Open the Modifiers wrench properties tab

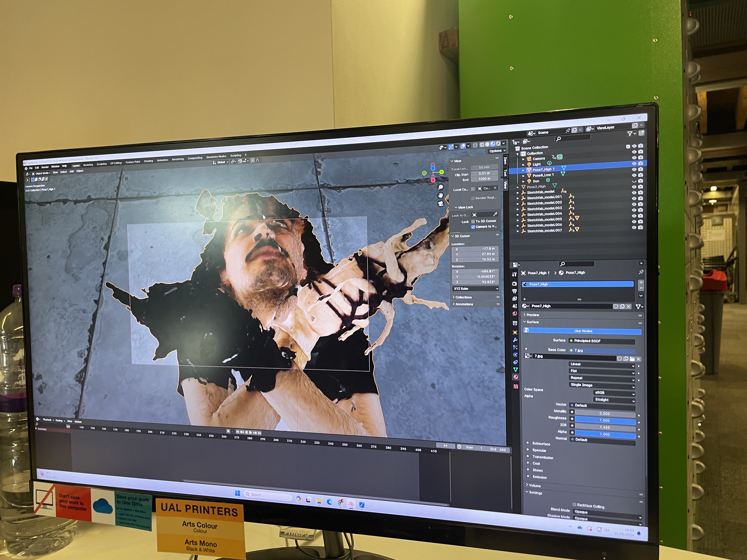point(515,340)
